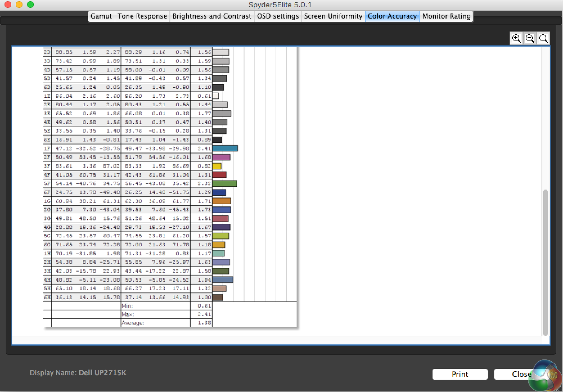Select the Color Accuracy tab
The image size is (563, 392).
pyautogui.click(x=392, y=16)
